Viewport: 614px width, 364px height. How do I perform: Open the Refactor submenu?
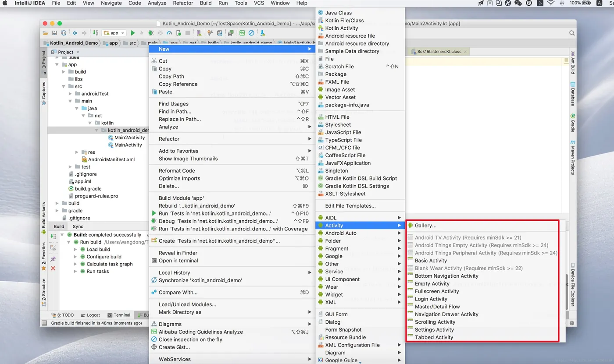pyautogui.click(x=231, y=139)
